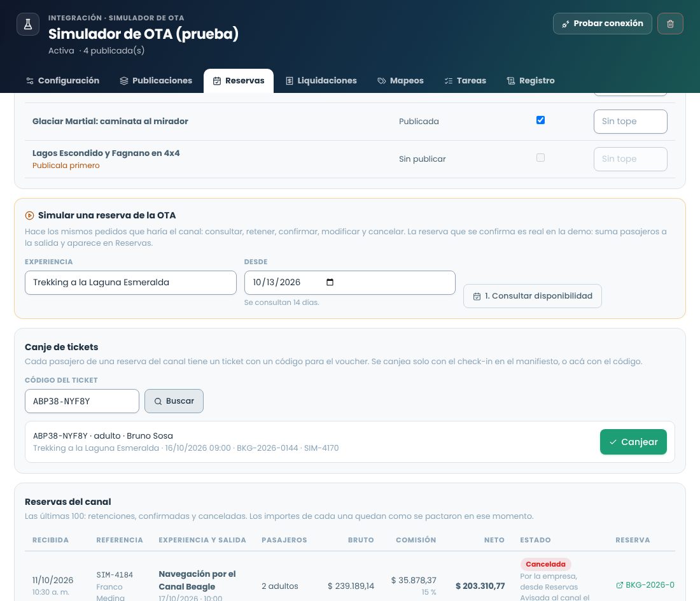Viewport: 700px width, 601px height.
Task: Click the Sin tope field for Lagos Escondido
Action: coord(631,159)
